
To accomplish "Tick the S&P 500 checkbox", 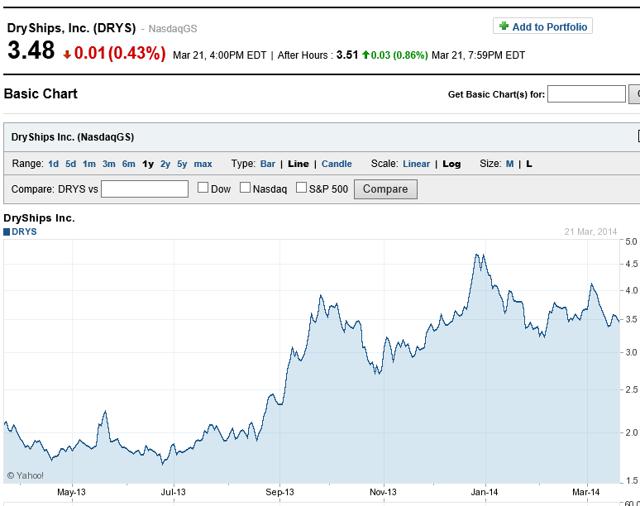I will coord(301,188).
